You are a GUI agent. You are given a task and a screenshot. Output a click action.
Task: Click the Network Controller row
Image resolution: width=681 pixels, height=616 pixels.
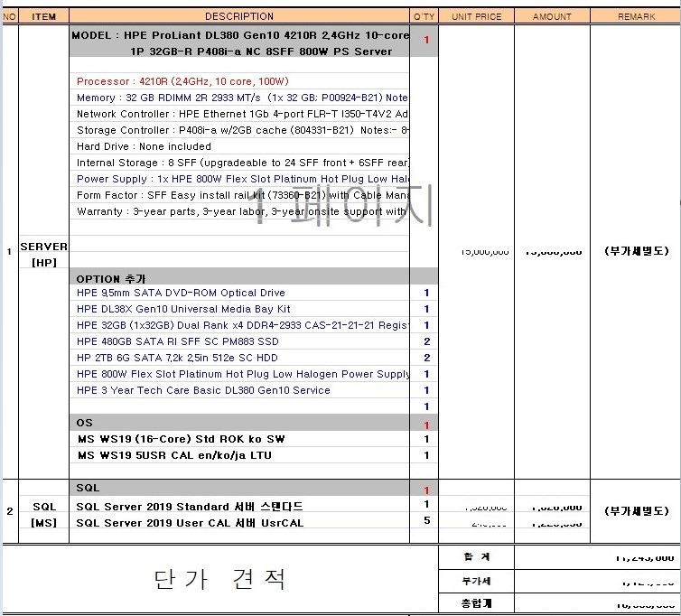(239, 114)
